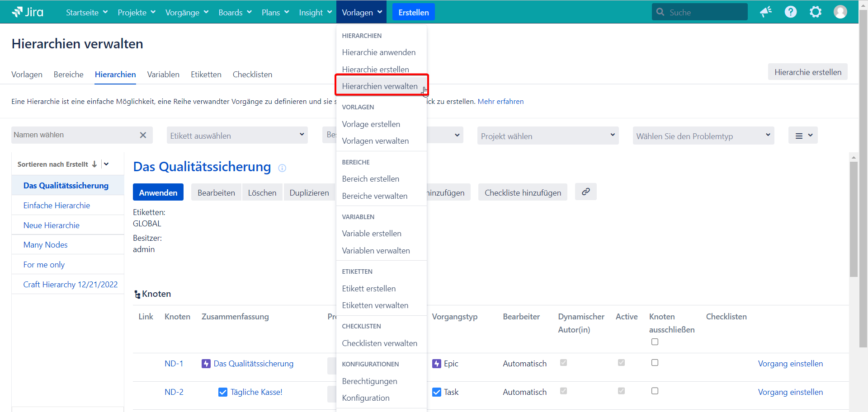868x412 pixels.
Task: Click the copy link chain icon
Action: (585, 192)
